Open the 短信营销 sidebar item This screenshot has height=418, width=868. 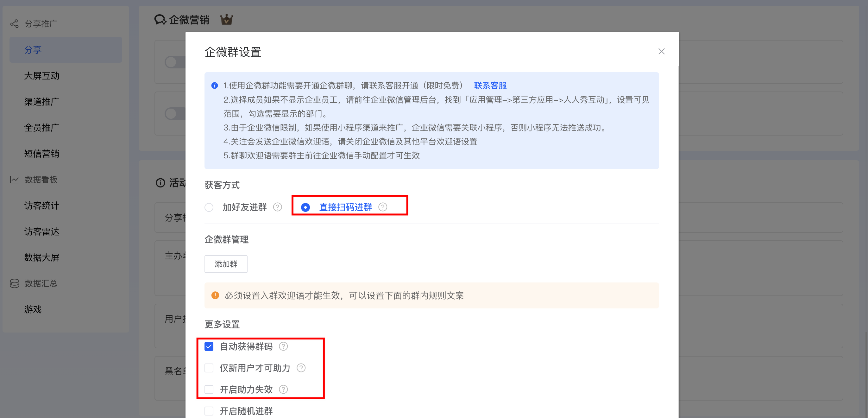(x=42, y=154)
